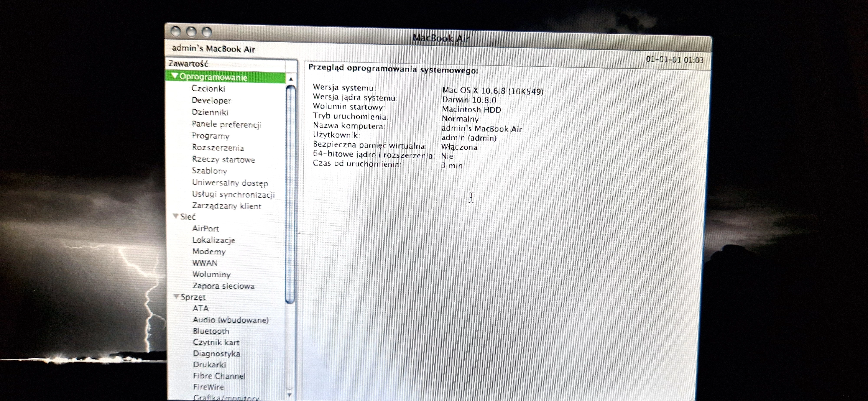The height and width of the screenshot is (401, 868).
Task: Click the 01-01-01 01:03 timestamp
Action: [675, 60]
